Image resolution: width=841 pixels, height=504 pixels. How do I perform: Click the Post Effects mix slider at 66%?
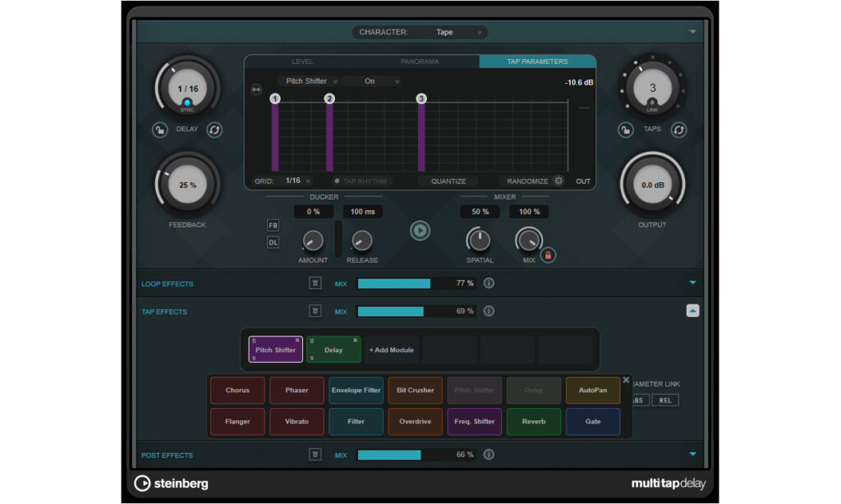coord(416,455)
